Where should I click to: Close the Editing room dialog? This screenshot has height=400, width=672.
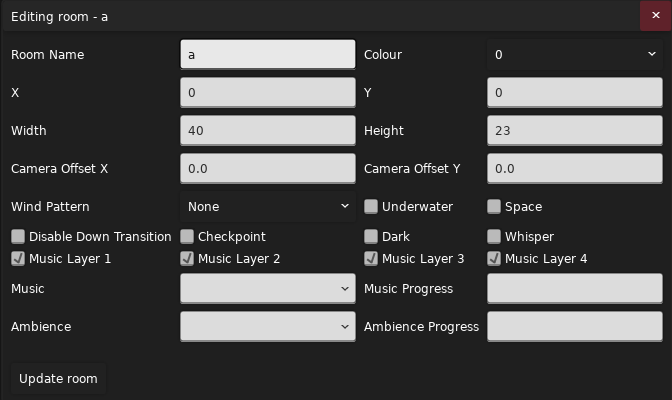pyautogui.click(x=656, y=16)
